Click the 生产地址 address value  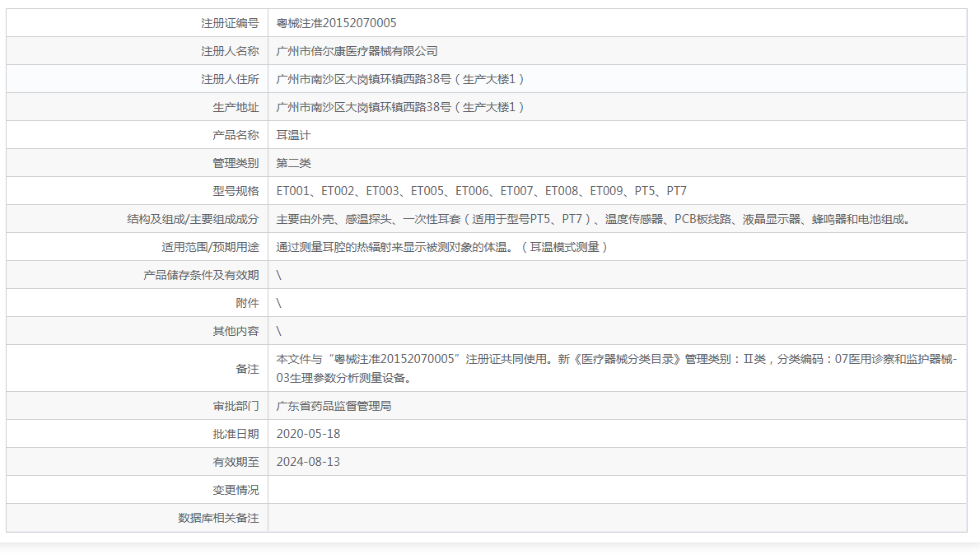(400, 107)
